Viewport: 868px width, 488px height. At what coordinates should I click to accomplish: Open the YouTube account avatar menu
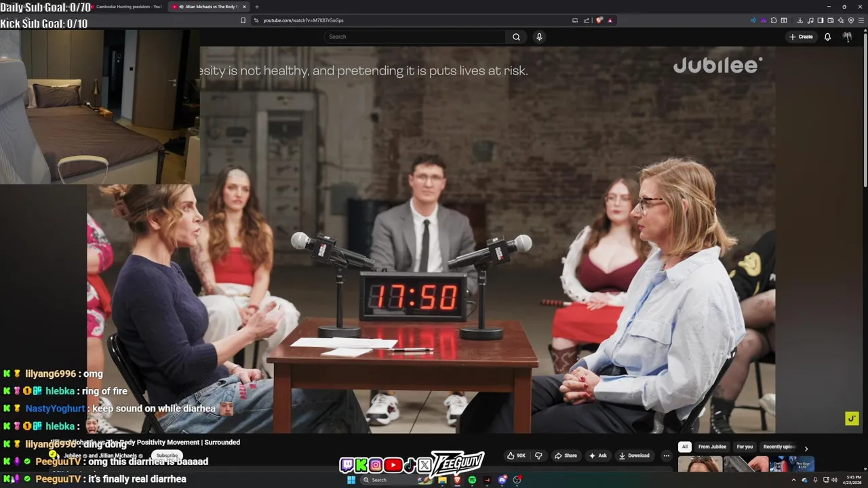pos(847,37)
